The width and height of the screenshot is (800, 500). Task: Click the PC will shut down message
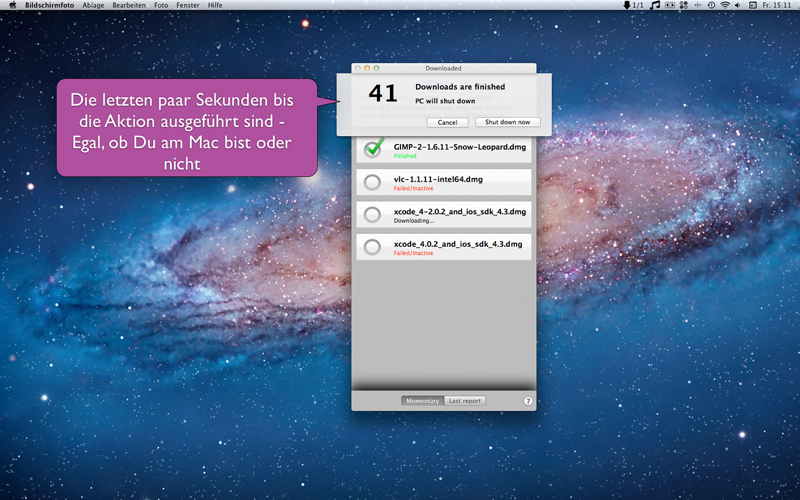click(445, 101)
